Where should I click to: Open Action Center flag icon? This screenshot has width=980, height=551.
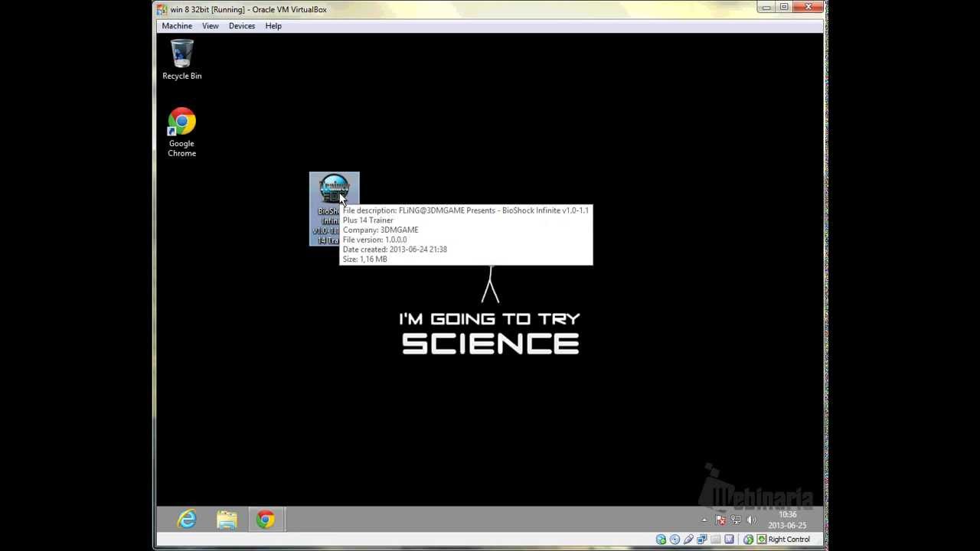(720, 520)
